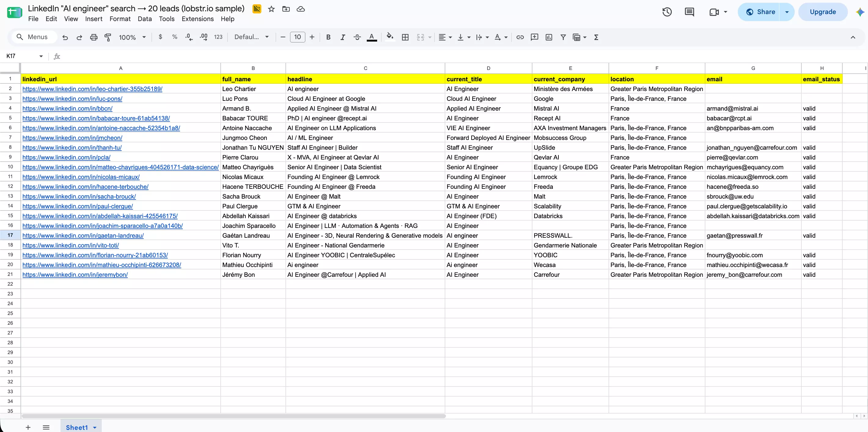The width and height of the screenshot is (868, 432).
Task: Insert a comment from toolbar
Action: [535, 37]
